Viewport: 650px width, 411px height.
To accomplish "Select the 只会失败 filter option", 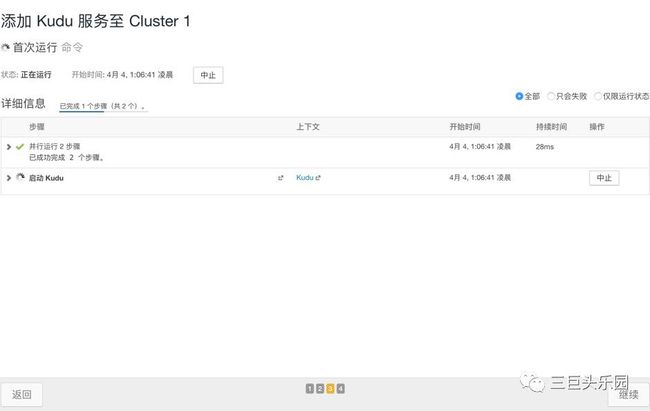I will click(x=549, y=96).
